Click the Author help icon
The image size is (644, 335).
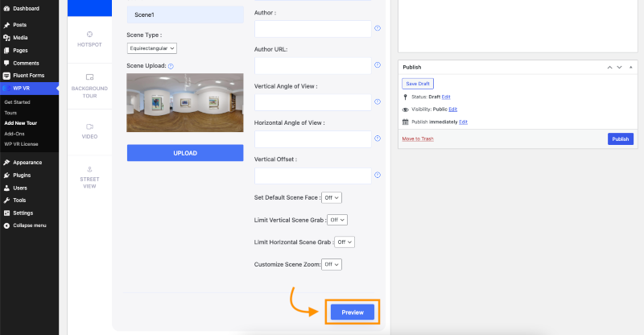coord(378,28)
